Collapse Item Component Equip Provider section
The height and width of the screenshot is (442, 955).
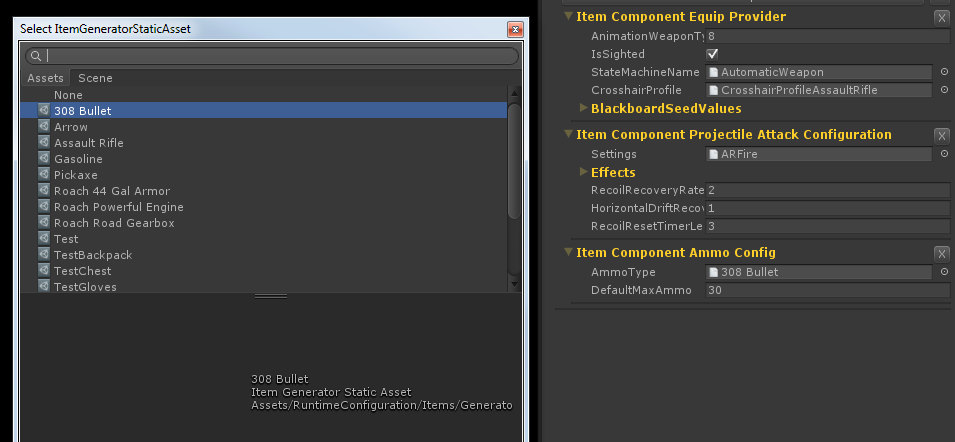(x=569, y=17)
